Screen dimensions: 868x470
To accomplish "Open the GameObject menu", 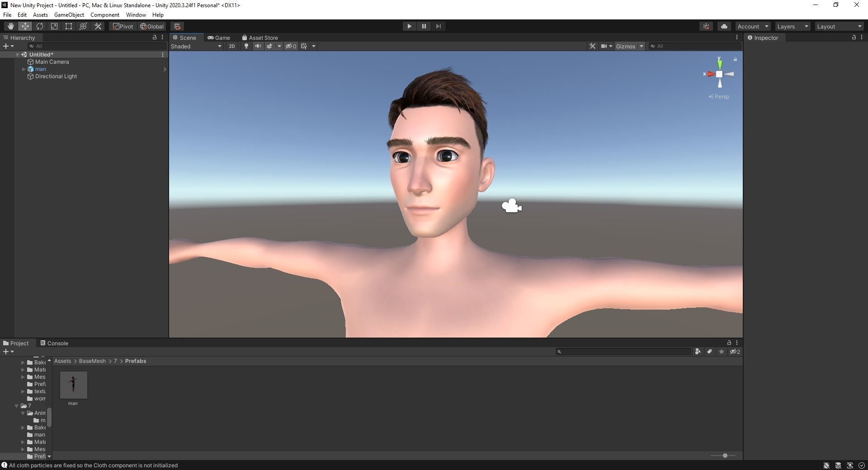I will point(69,15).
